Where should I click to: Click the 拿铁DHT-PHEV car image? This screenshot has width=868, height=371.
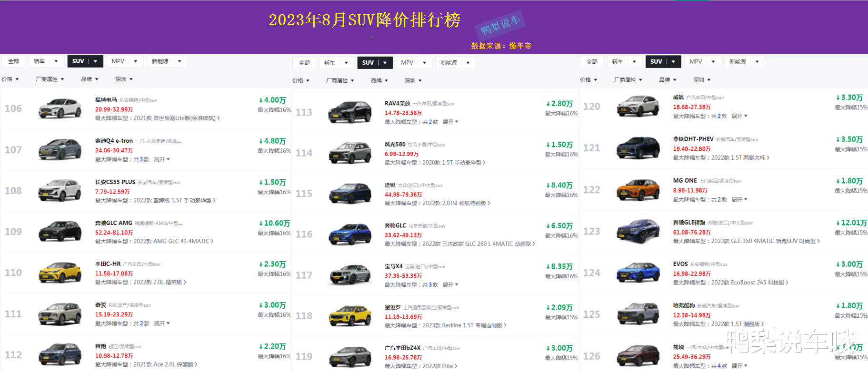click(638, 148)
